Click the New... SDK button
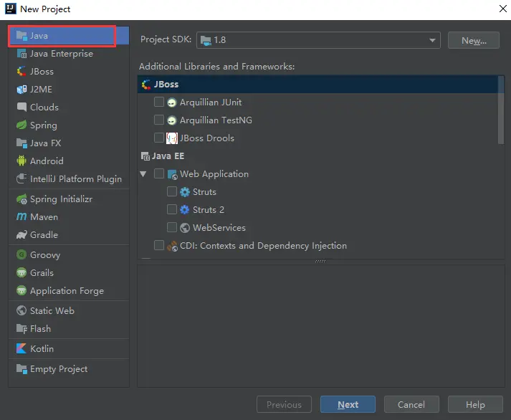 coord(474,40)
